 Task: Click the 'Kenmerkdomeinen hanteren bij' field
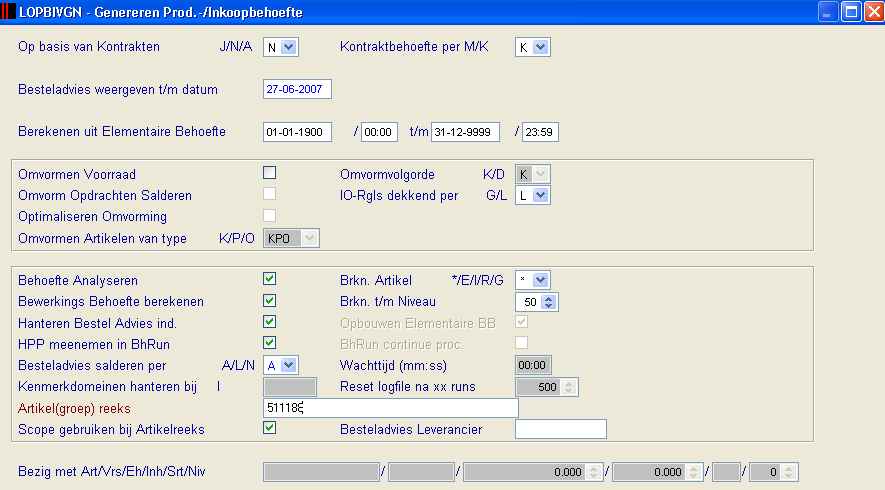click(x=290, y=387)
